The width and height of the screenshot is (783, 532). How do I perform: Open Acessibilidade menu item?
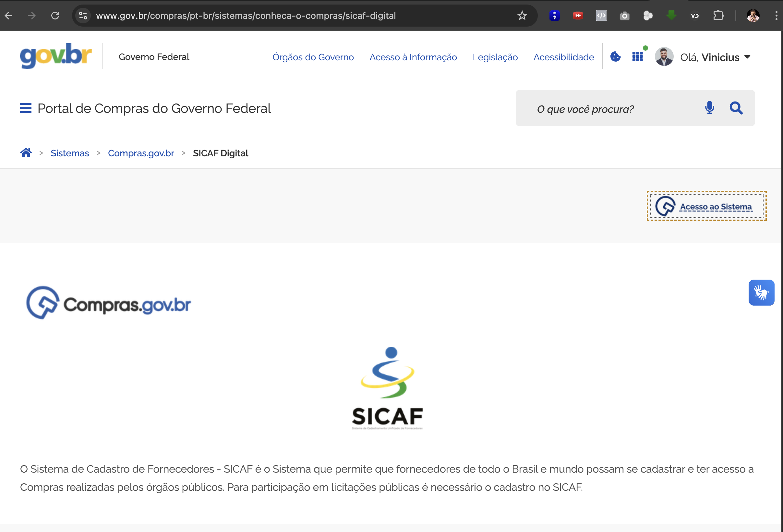click(x=564, y=57)
